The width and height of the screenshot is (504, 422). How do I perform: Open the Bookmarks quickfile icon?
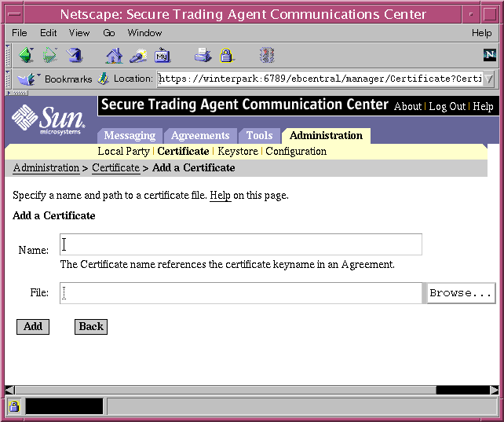pos(27,79)
